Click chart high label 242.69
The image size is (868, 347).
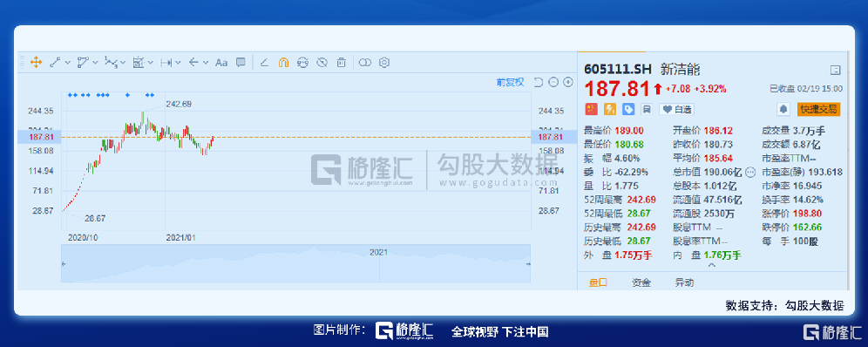click(179, 104)
